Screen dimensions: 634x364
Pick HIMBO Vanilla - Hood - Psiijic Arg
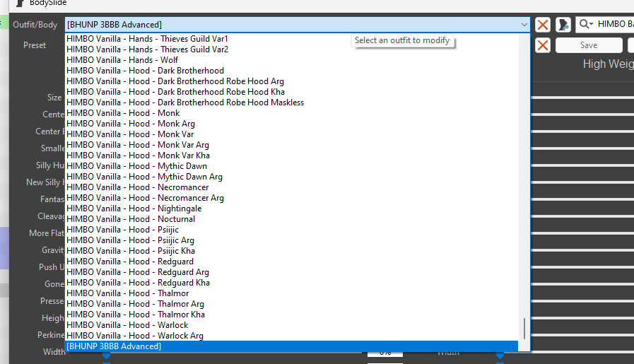pyautogui.click(x=291, y=240)
